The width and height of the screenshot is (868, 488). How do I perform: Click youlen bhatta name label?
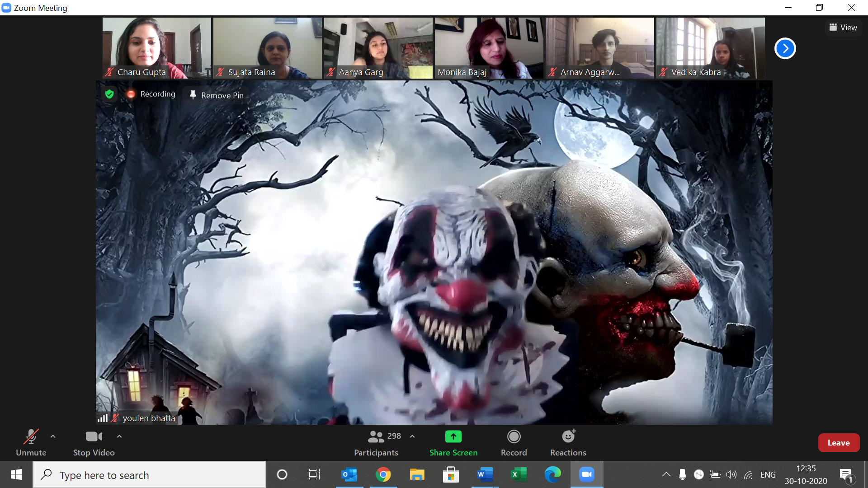pyautogui.click(x=149, y=418)
